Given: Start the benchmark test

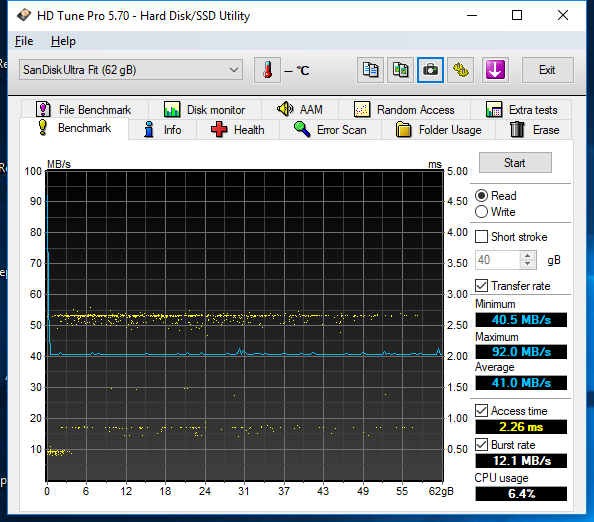Looking at the screenshot, I should (x=515, y=163).
